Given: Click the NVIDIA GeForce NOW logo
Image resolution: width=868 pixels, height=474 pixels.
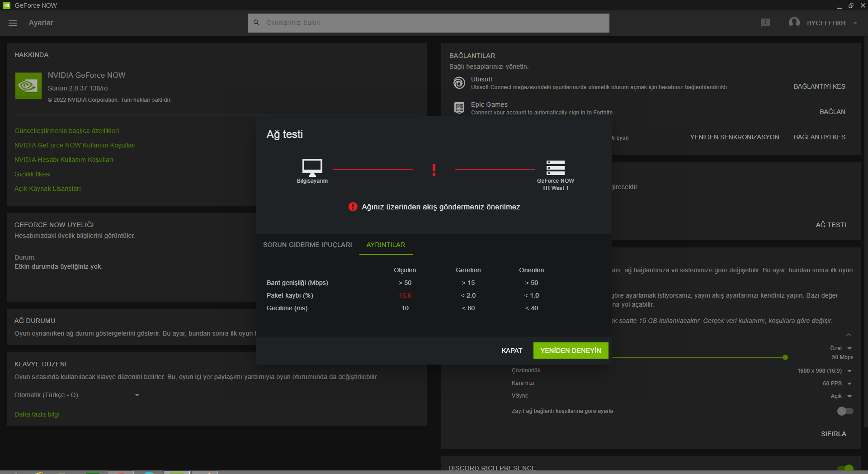Looking at the screenshot, I should (28, 86).
